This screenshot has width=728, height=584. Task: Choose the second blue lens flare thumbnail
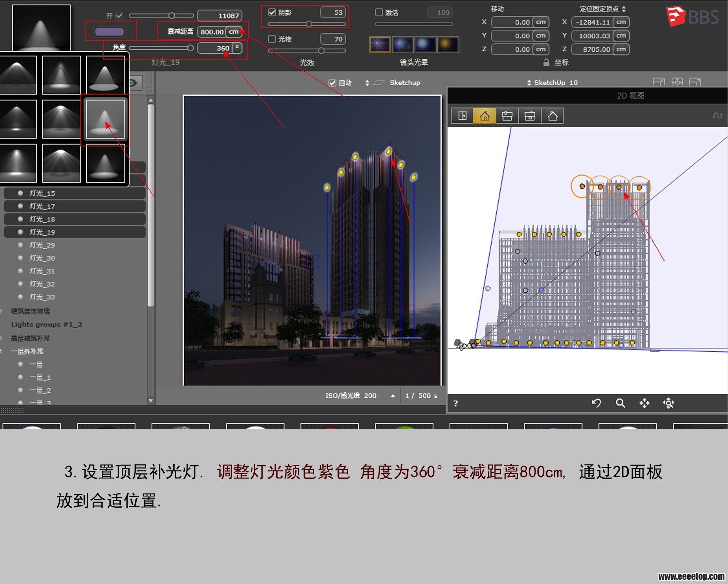403,45
